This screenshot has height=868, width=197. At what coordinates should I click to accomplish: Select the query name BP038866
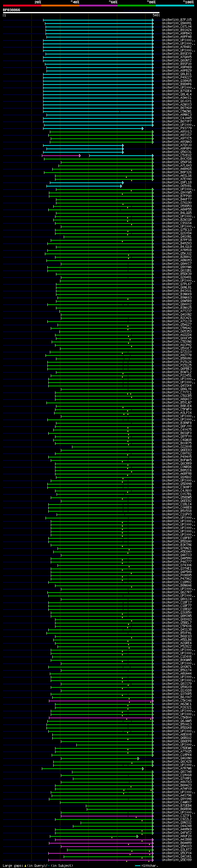tap(11, 10)
